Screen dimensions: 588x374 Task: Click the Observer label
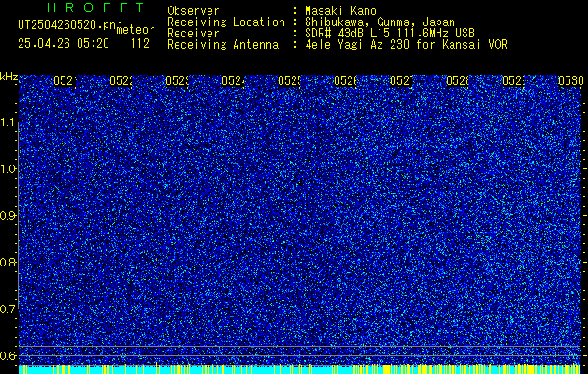[194, 11]
